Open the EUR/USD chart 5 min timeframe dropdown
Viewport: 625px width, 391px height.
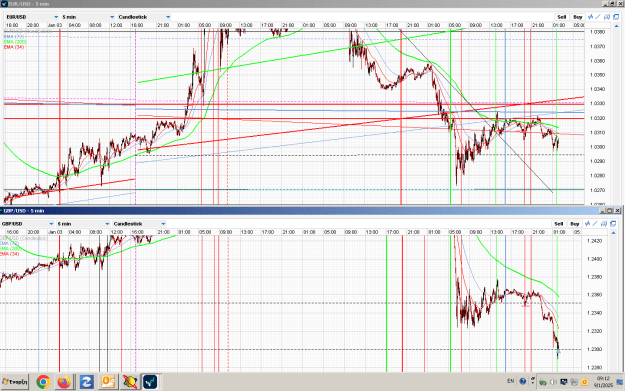point(88,17)
